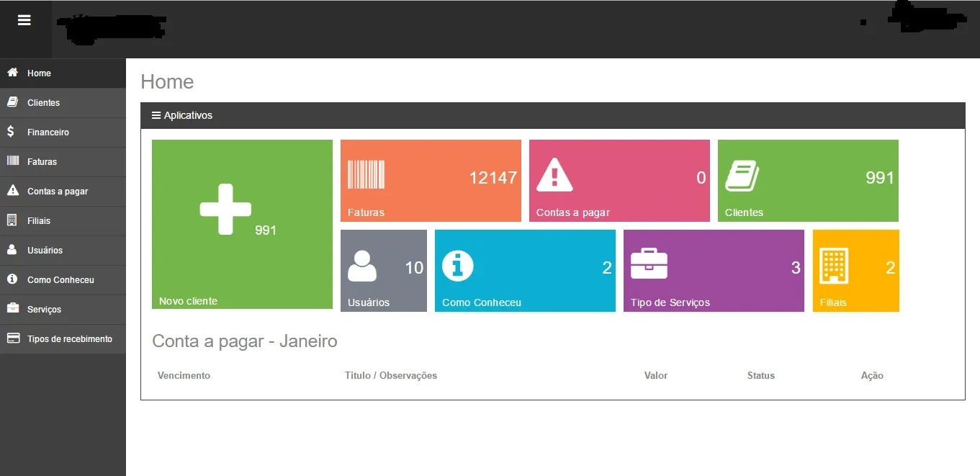Click the 3 count on Tipo de Serviços tile
Screen dimensions: 980x476
pos(796,268)
